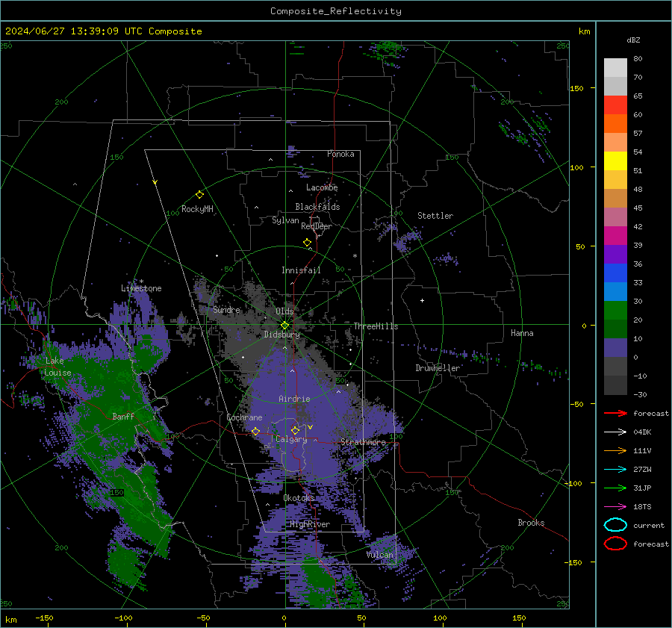Viewport: 672px width, 628px height.
Task: Click the Banff location label
Action: coord(123,416)
